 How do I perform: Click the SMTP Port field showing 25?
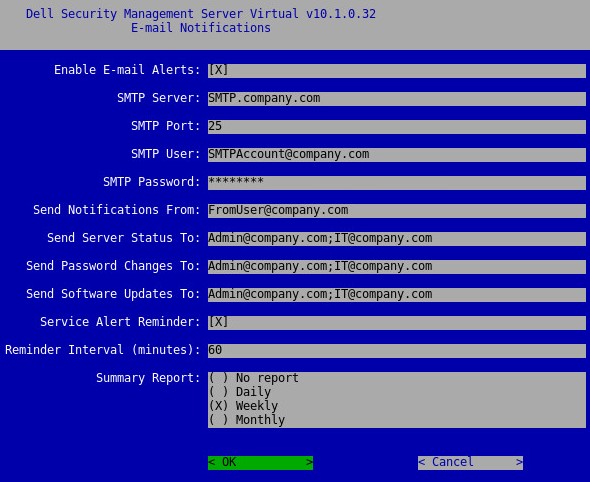coord(397,126)
